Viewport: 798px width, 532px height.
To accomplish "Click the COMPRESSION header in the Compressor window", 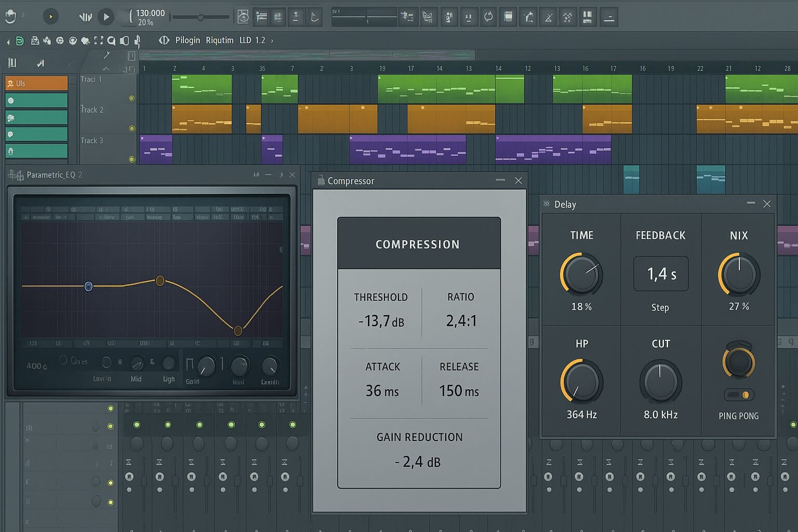I will [418, 244].
